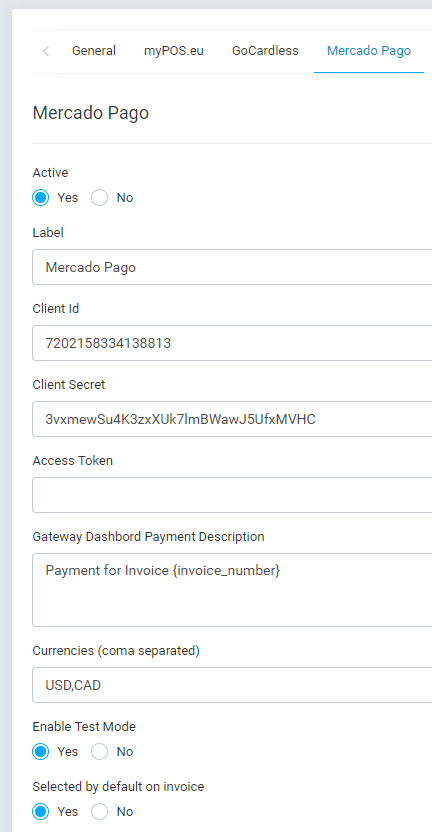This screenshot has width=432, height=832.
Task: Click the Mercado Pago section heading
Action: 91,114
